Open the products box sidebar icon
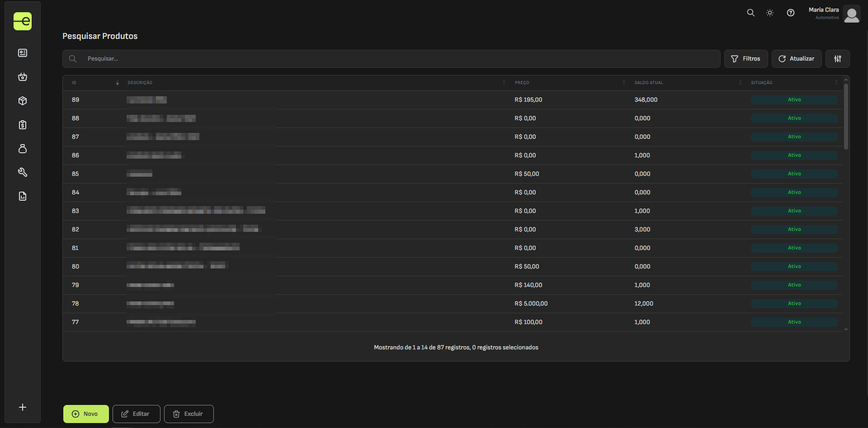868x428 pixels. 23,101
